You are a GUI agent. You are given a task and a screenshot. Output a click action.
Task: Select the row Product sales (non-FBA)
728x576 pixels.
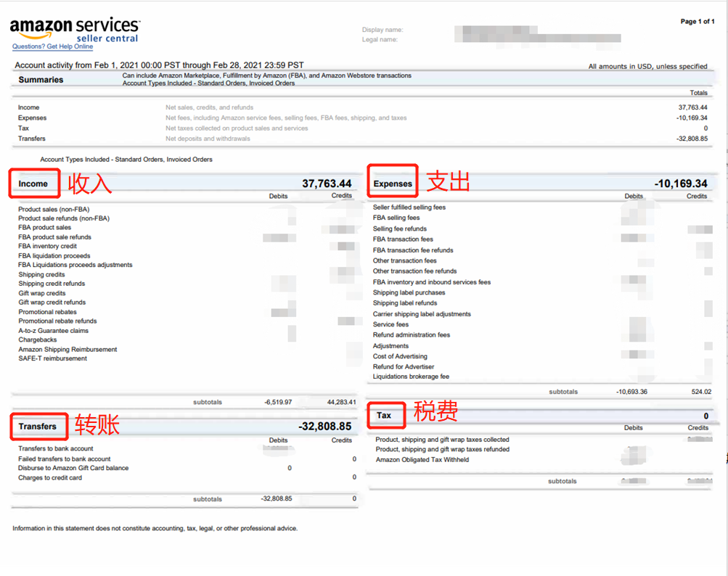(54, 210)
